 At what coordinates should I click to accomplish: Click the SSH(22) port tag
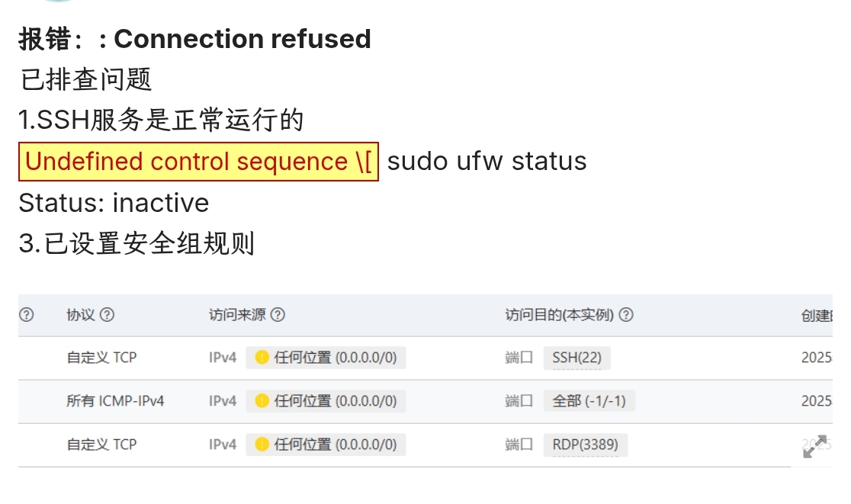click(x=577, y=358)
